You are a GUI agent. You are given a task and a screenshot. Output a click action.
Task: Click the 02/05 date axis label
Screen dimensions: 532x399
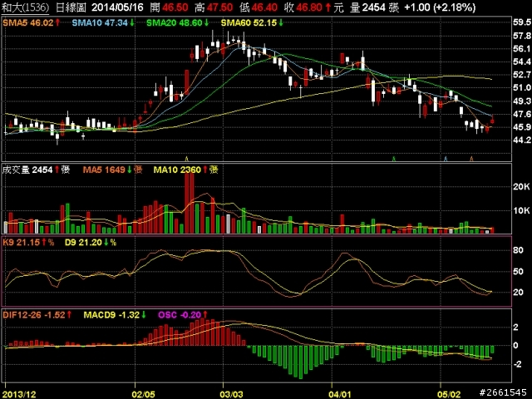pos(143,394)
